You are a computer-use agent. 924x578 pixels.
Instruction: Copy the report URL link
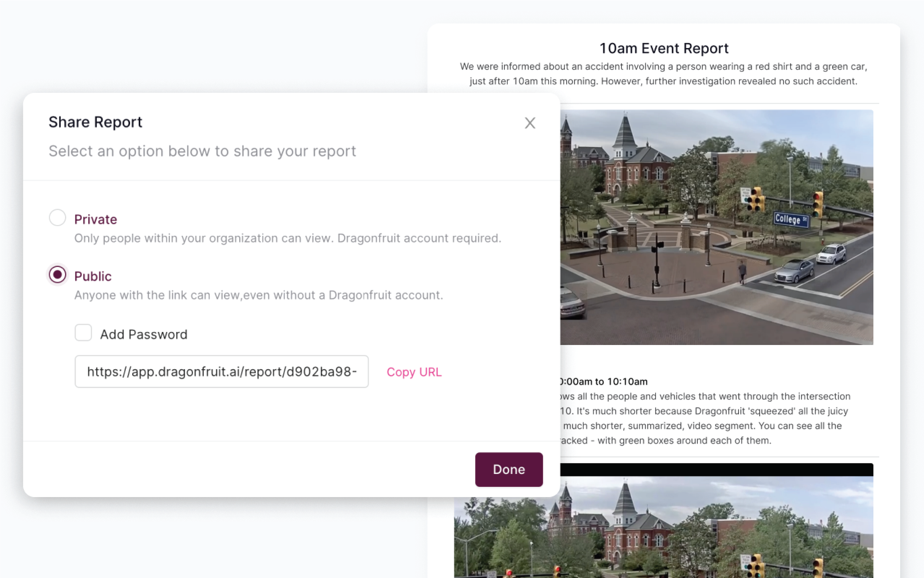[x=414, y=372]
